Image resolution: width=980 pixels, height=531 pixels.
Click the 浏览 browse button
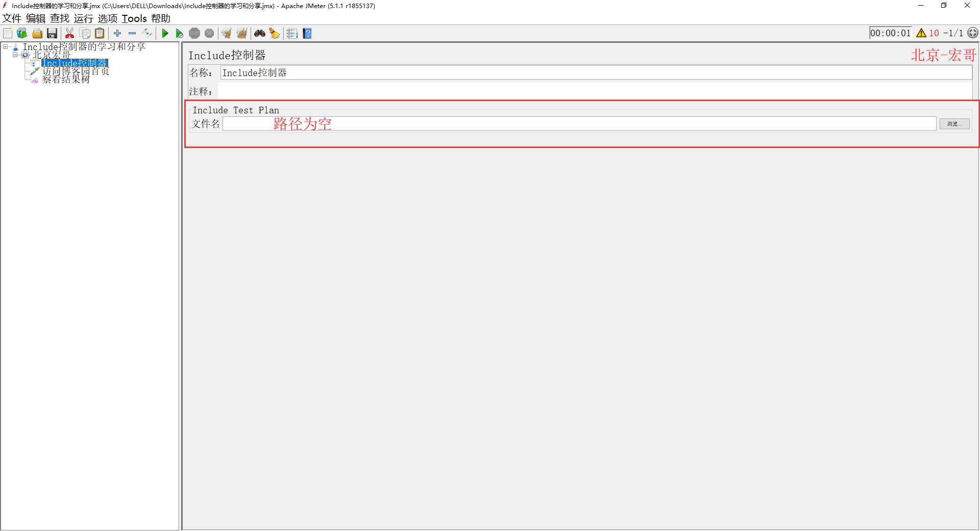[x=954, y=124]
